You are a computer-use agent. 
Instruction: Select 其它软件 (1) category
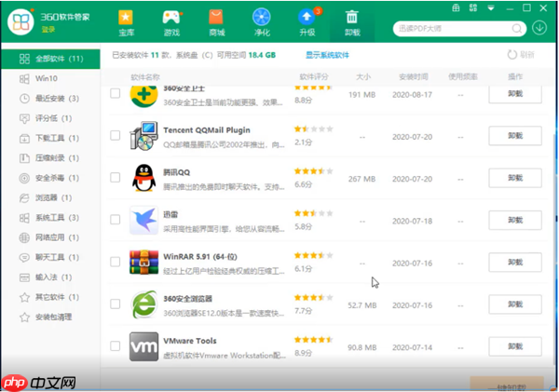pyautogui.click(x=50, y=297)
